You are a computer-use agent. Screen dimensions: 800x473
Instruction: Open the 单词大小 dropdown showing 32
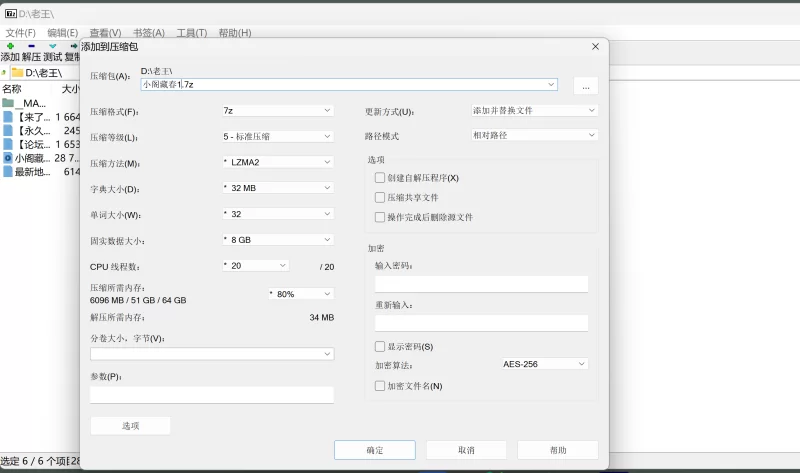coord(278,214)
